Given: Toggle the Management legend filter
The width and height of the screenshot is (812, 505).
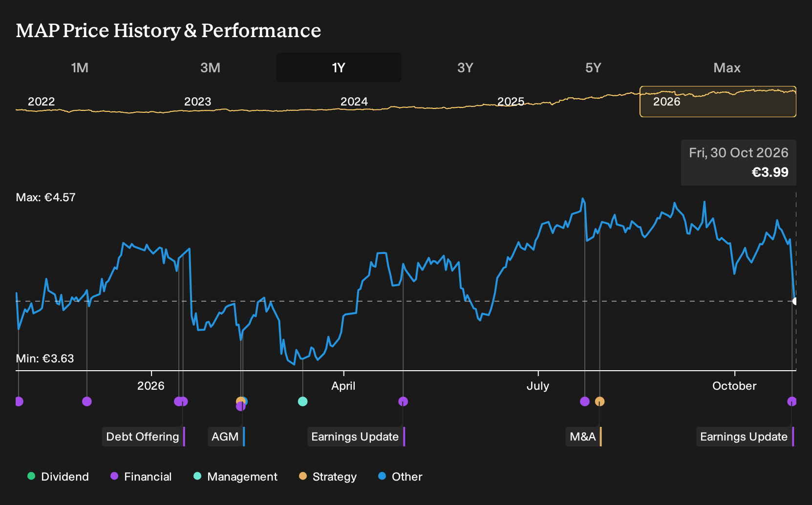Looking at the screenshot, I should coord(235,477).
